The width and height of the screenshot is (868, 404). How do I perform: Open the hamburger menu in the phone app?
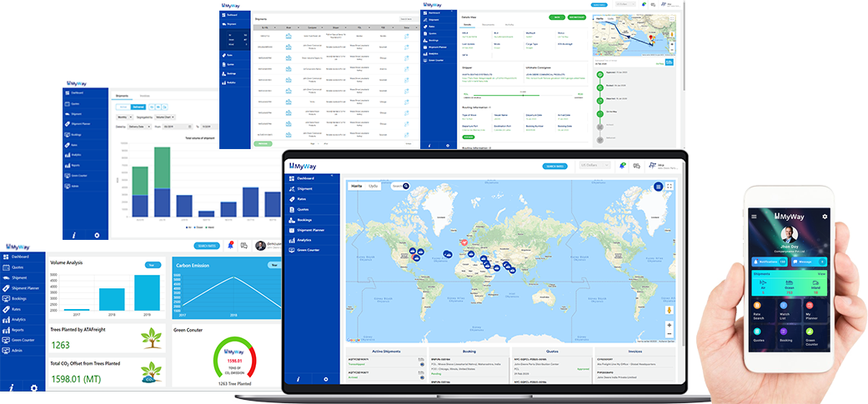[754, 217]
